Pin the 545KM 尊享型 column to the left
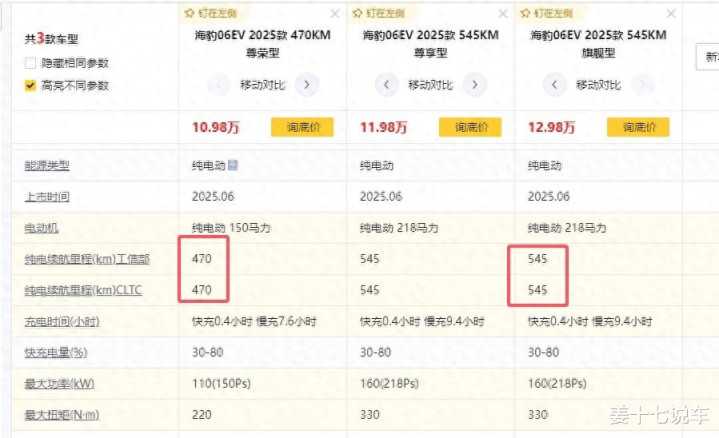The height and width of the screenshot is (438, 719). point(379,13)
